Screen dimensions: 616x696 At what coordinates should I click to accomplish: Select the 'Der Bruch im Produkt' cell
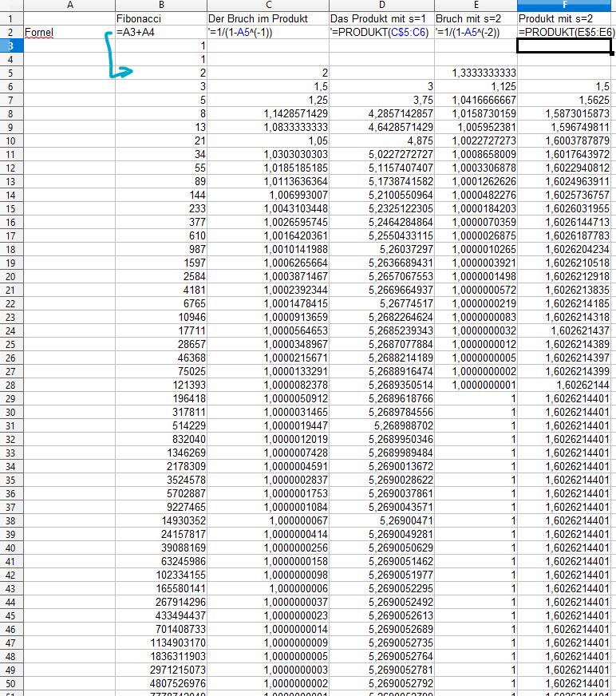267,18
